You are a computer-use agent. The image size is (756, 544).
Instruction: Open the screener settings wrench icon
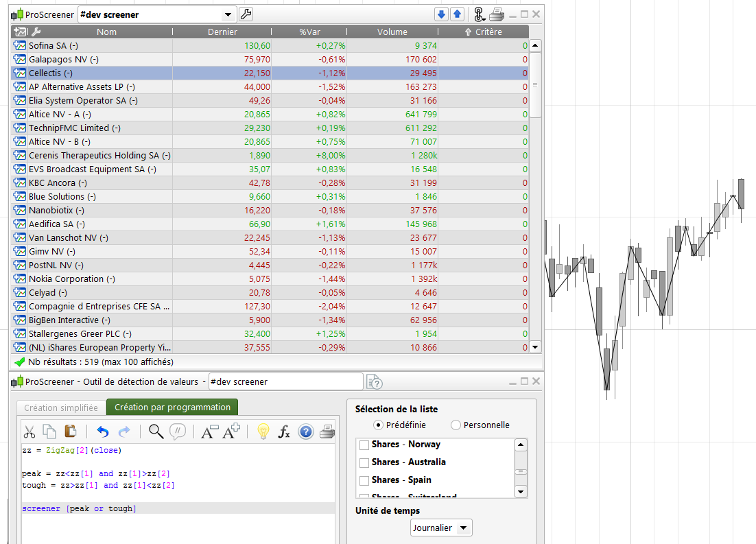(x=246, y=14)
